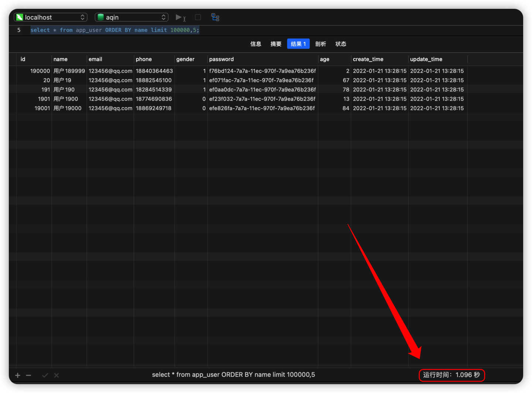Click the create_time column header
This screenshot has width=532, height=393.
pos(379,59)
